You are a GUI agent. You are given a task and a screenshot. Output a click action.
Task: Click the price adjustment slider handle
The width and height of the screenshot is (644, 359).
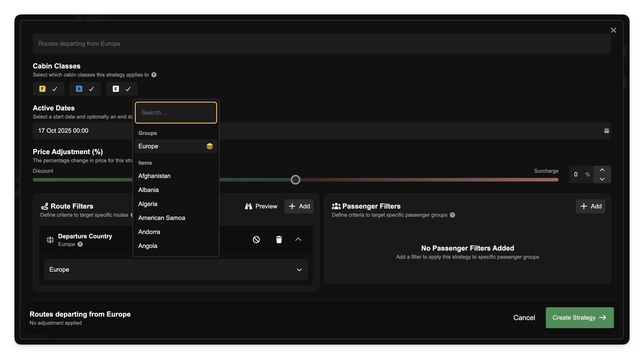295,179
